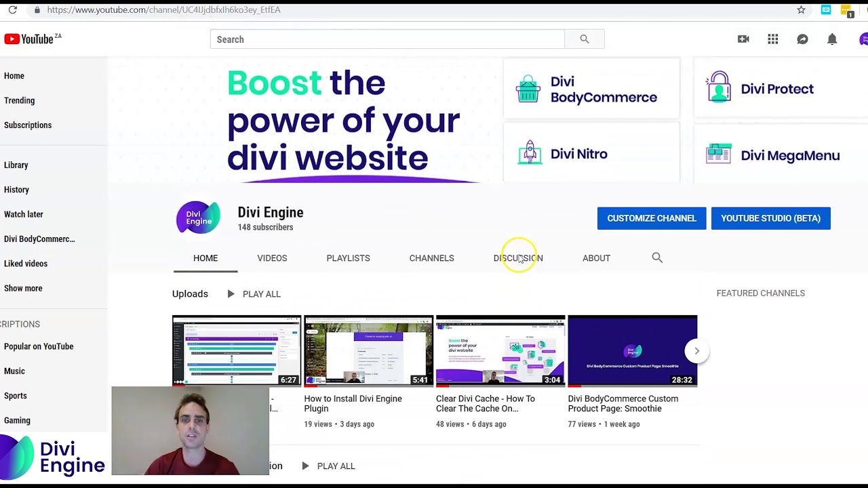Viewport: 868px width, 488px height.
Task: Click Divi MegaMenu banner card
Action: pos(781,155)
